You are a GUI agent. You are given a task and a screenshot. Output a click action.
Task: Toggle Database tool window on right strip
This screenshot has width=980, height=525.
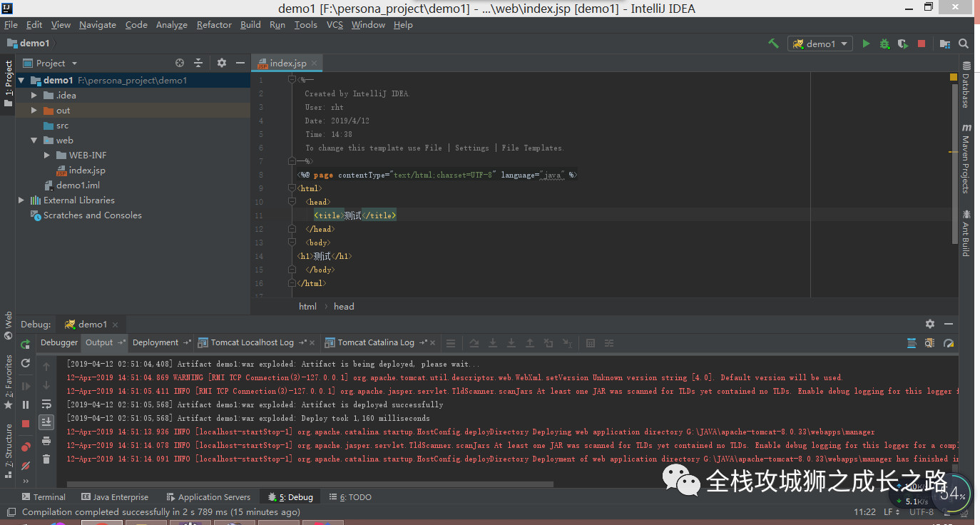pyautogui.click(x=966, y=84)
